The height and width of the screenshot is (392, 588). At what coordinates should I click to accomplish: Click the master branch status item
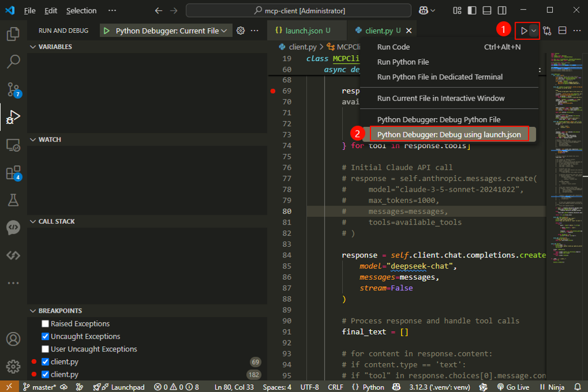tap(40, 387)
